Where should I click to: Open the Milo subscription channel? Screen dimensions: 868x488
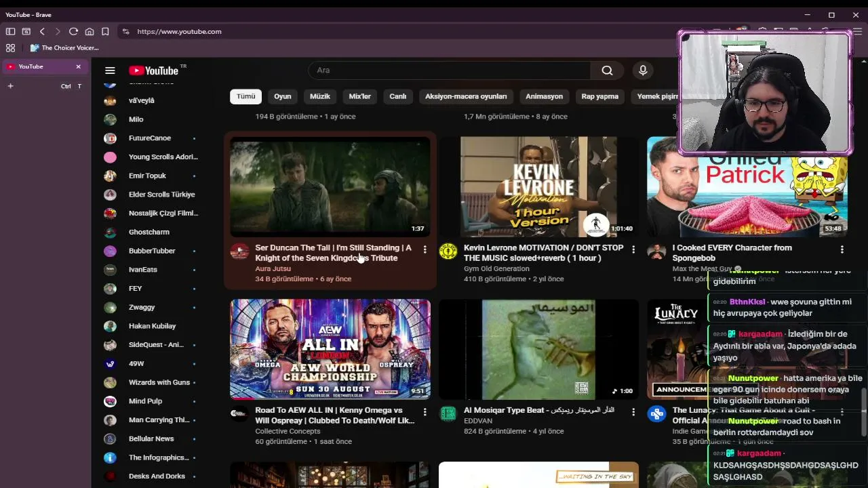tap(136, 119)
